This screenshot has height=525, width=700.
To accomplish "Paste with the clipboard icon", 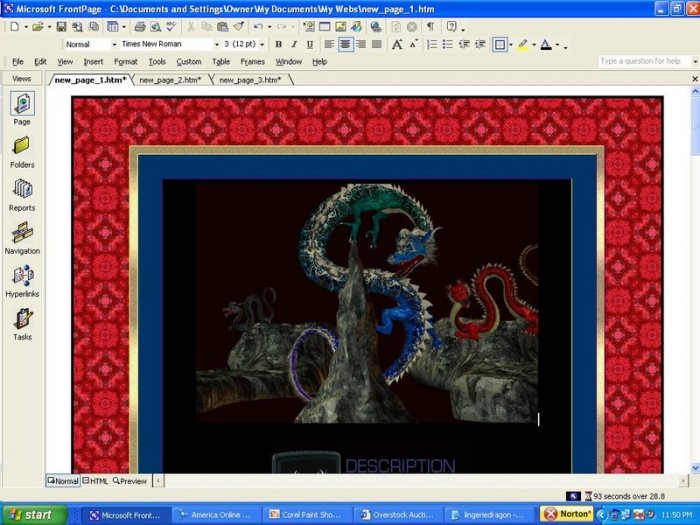I will (x=222, y=27).
